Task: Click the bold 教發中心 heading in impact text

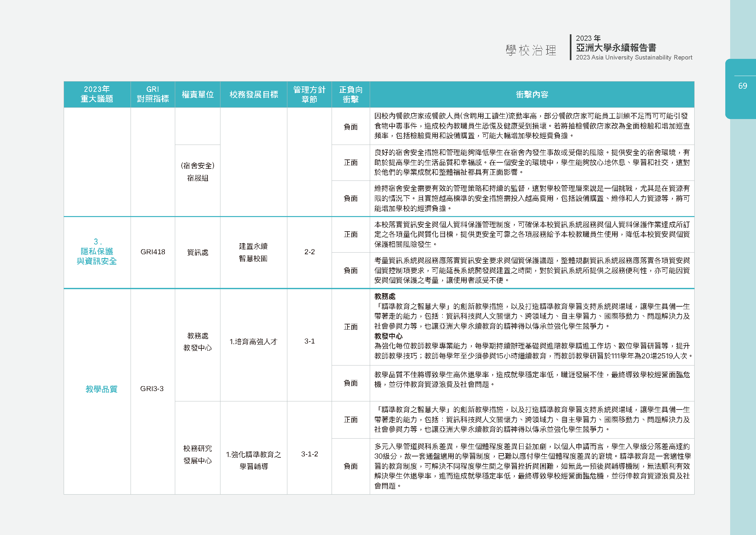Action: tap(388, 336)
